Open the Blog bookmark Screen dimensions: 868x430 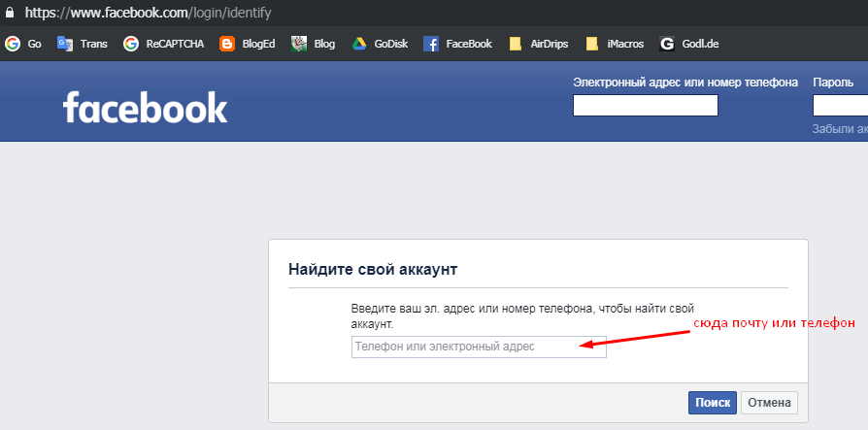(314, 44)
